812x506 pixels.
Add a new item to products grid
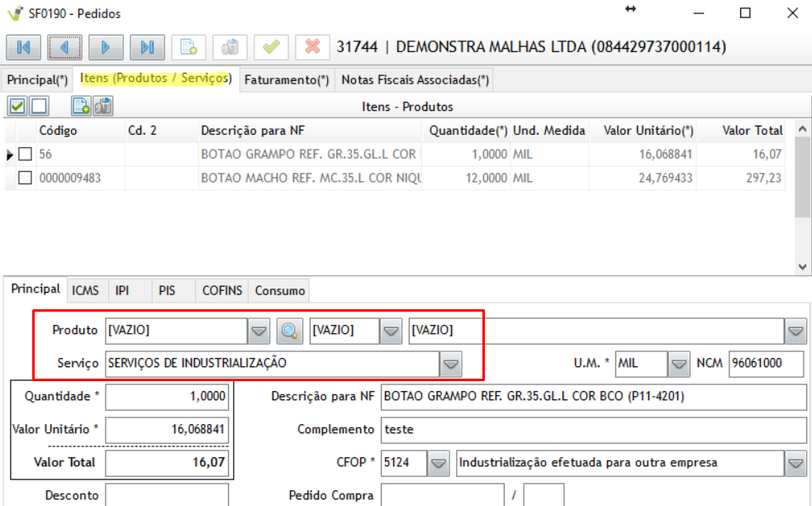[81, 106]
